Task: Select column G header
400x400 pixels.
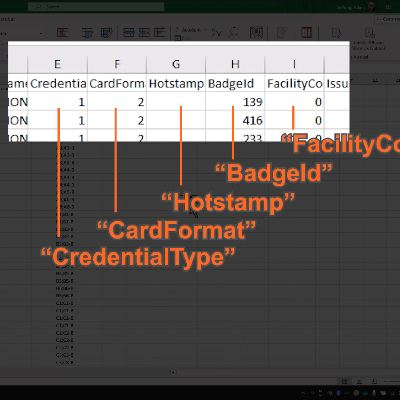Action: click(176, 64)
